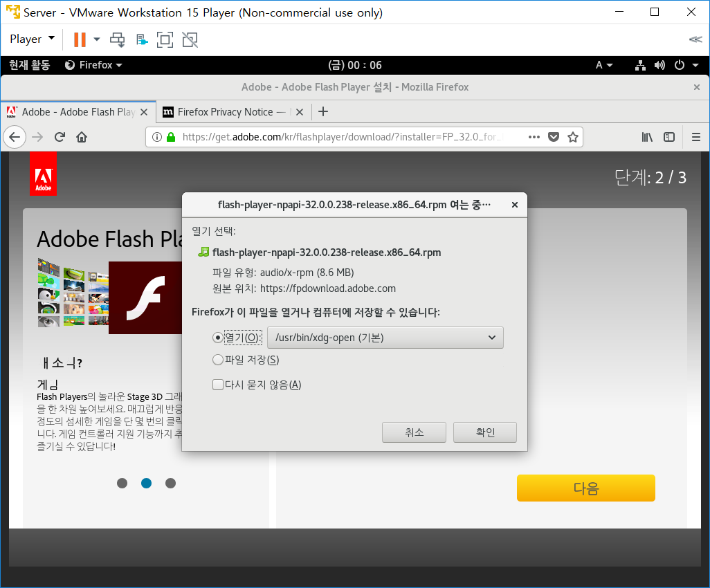Select the third carousel dot
This screenshot has width=710, height=588.
[170, 483]
